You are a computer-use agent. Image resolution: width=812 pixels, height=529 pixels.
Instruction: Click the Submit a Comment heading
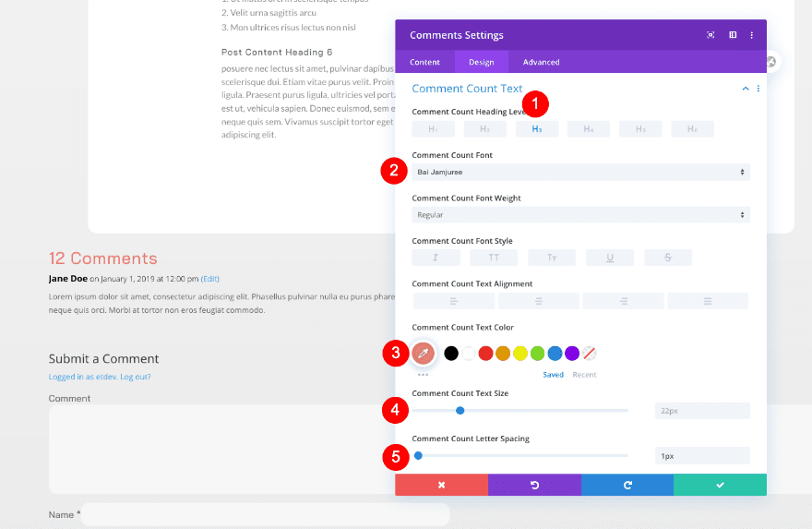point(103,358)
